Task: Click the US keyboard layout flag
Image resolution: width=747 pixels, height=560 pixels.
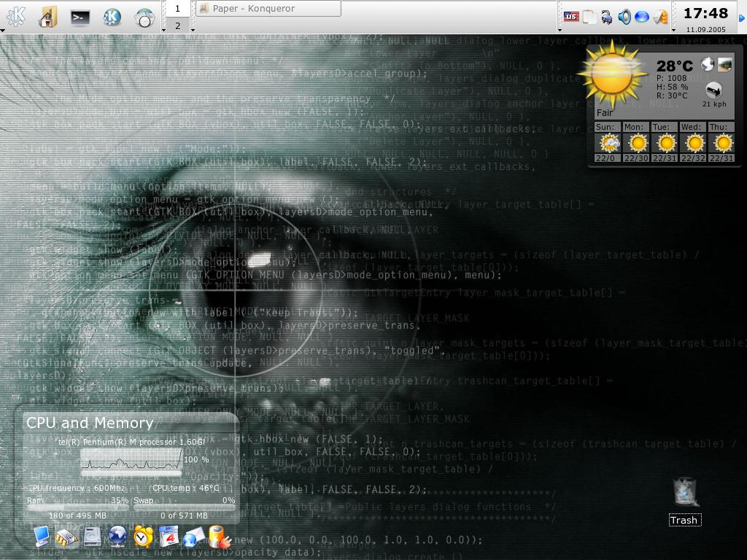Action: point(571,17)
